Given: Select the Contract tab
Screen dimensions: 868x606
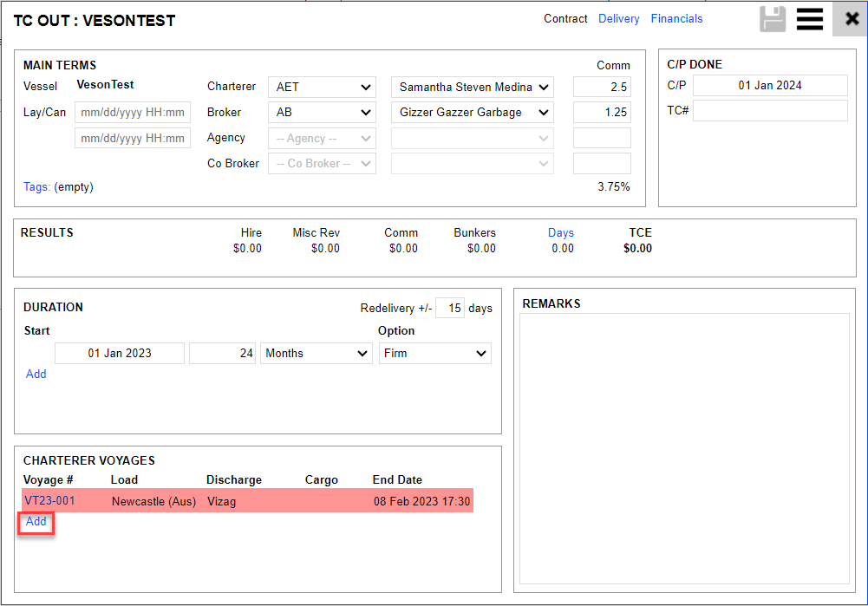Looking at the screenshot, I should coord(565,19).
